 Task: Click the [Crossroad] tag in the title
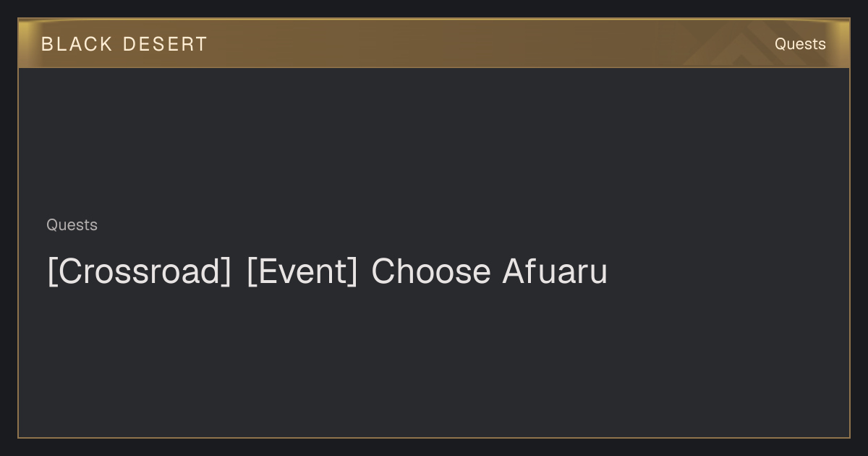click(x=139, y=272)
